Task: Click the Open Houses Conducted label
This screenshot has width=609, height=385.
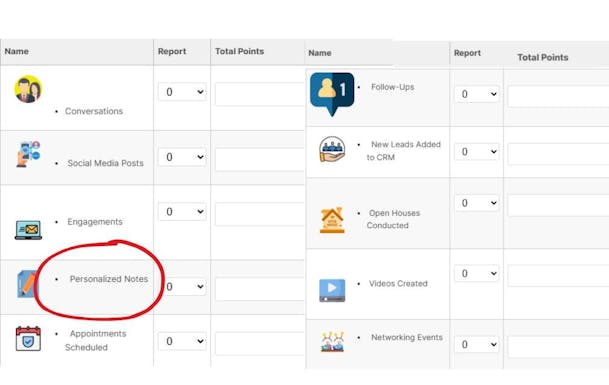Action: tap(393, 219)
